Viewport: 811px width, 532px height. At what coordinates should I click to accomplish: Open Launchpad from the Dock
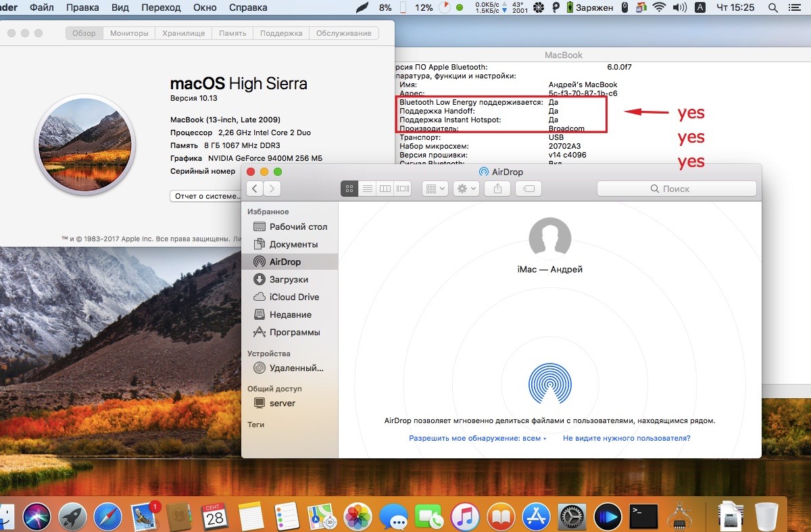pyautogui.click(x=72, y=518)
